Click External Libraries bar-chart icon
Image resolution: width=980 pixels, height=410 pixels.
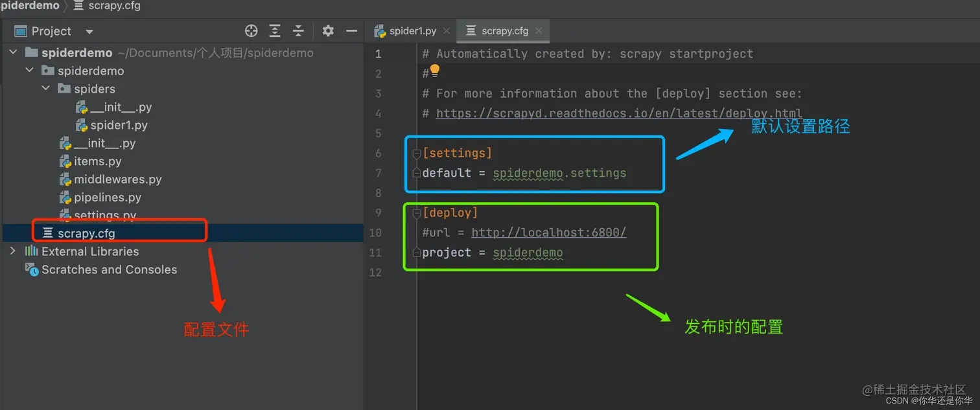point(31,251)
